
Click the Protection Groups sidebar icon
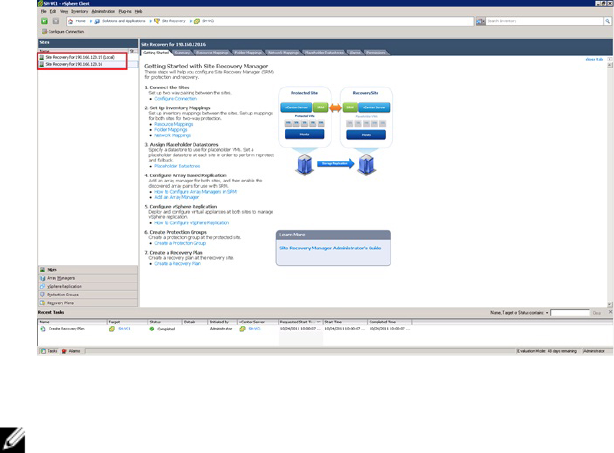(x=43, y=294)
